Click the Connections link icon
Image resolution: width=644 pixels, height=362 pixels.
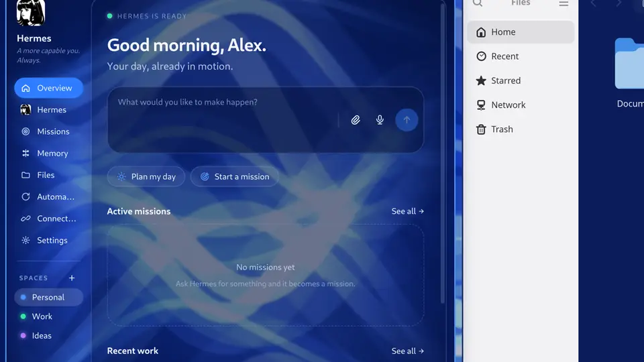[x=25, y=219]
